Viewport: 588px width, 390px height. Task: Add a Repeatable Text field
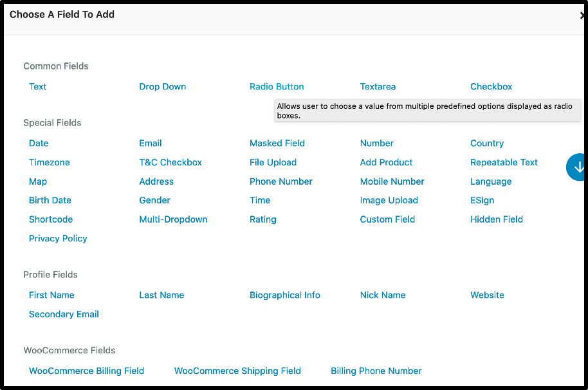[x=504, y=162]
